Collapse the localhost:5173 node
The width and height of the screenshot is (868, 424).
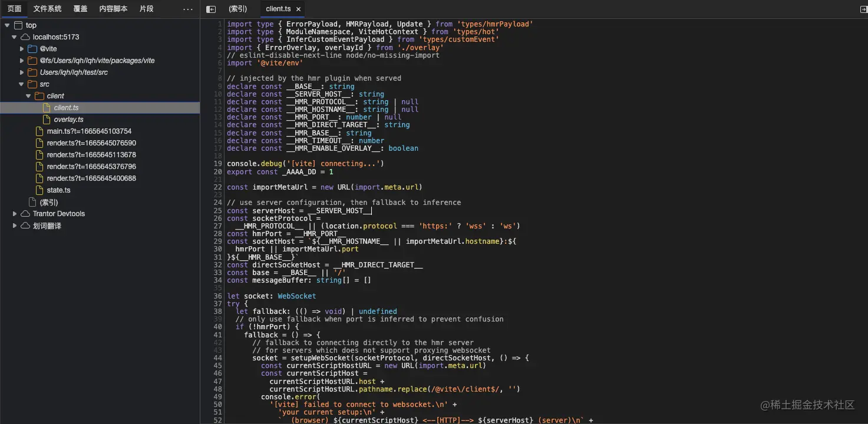pos(14,37)
